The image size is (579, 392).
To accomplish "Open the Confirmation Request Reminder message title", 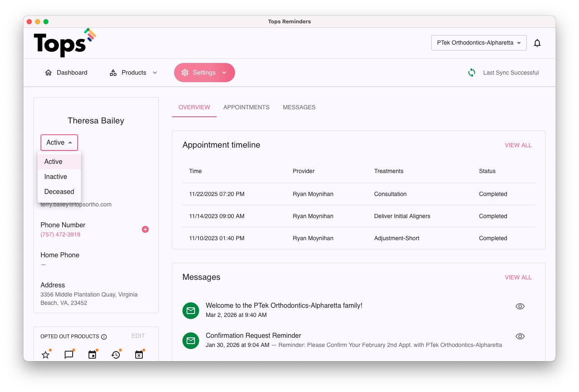I will 253,336.
